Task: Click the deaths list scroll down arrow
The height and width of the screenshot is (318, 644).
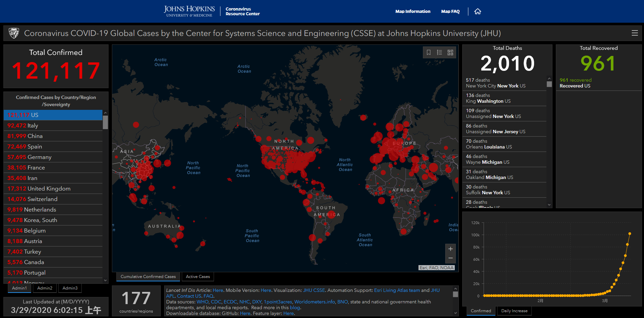Action: point(549,205)
